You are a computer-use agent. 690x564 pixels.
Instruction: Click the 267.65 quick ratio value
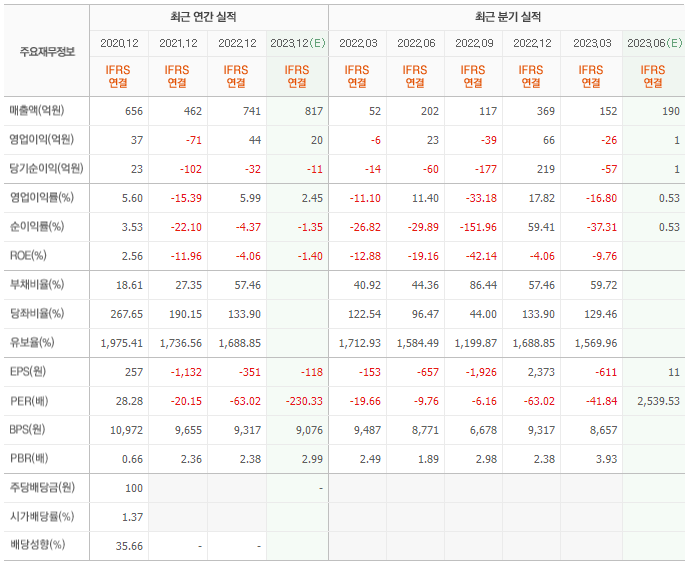[127, 315]
